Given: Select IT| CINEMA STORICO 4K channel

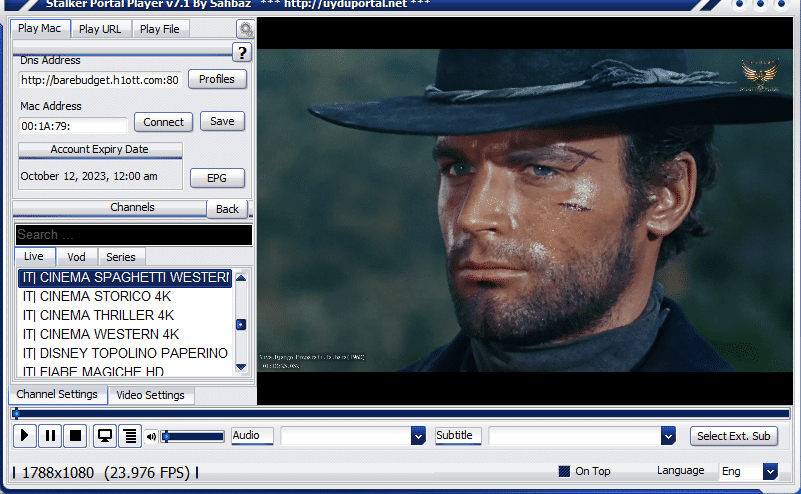Looking at the screenshot, I should pyautogui.click(x=125, y=296).
